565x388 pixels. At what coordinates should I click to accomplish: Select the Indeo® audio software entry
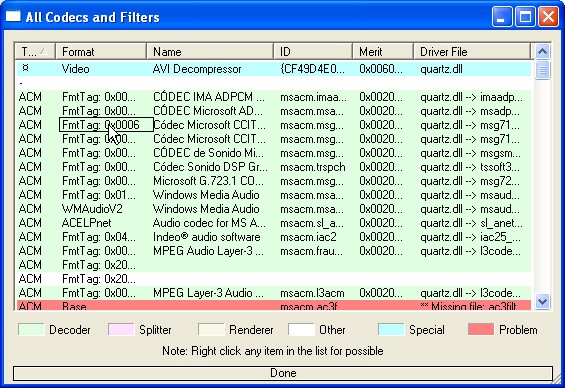tap(206, 237)
